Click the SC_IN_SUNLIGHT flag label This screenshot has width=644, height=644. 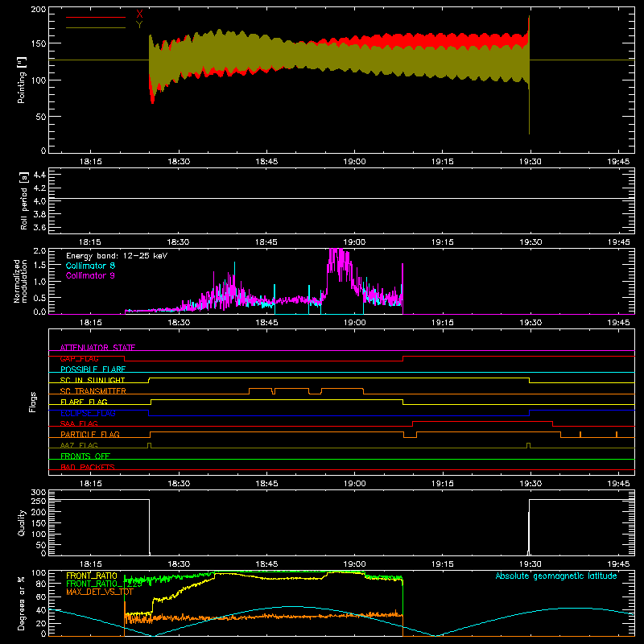click(x=93, y=380)
